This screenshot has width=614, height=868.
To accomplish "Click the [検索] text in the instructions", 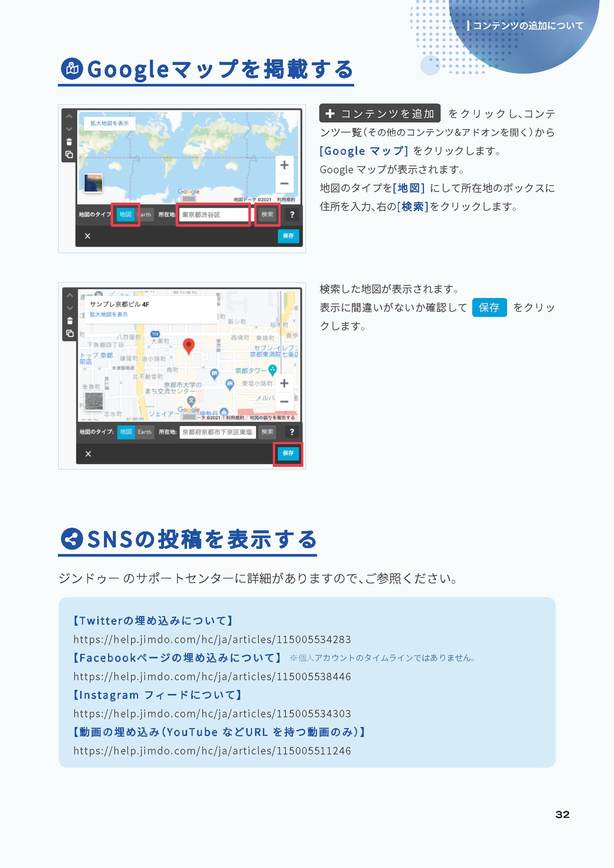I will tap(413, 206).
